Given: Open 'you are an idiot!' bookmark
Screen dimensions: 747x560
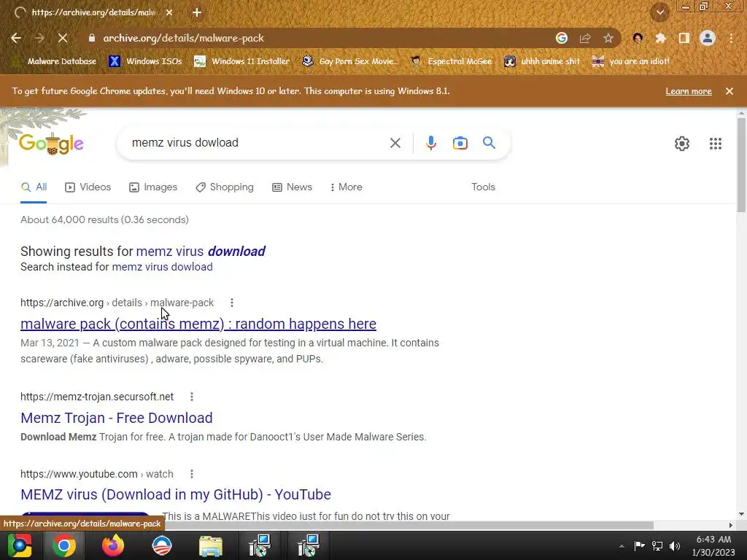Looking at the screenshot, I should (631, 61).
